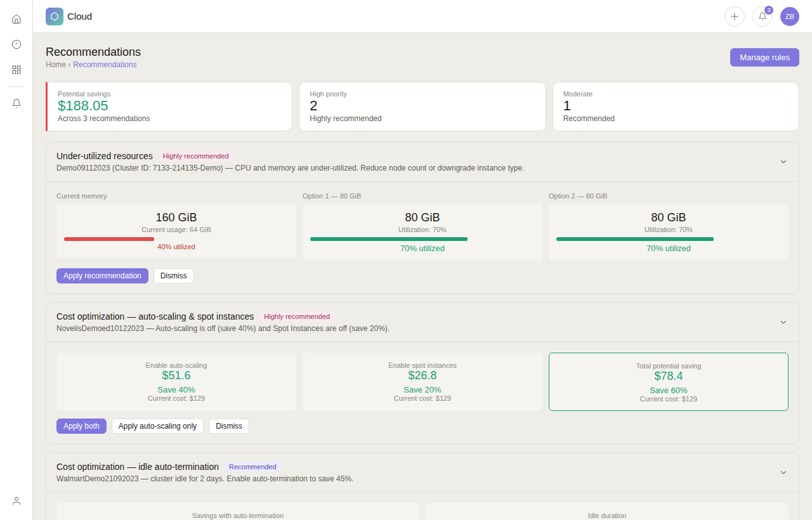
Task: Click the plus add button in header
Action: [x=735, y=16]
